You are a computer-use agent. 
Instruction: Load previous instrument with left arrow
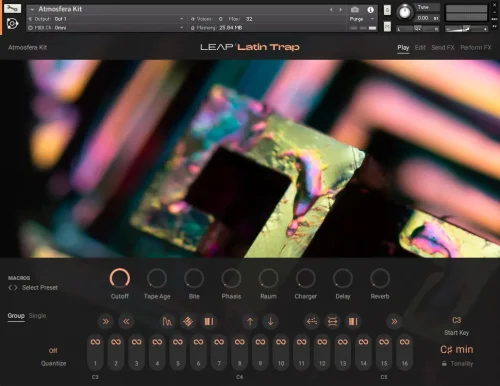pyautogui.click(x=331, y=9)
